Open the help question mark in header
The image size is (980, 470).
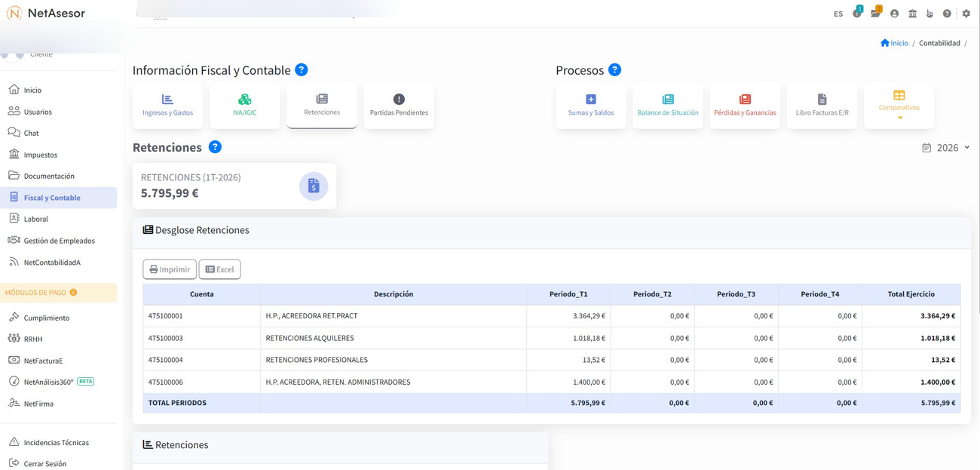click(x=947, y=14)
